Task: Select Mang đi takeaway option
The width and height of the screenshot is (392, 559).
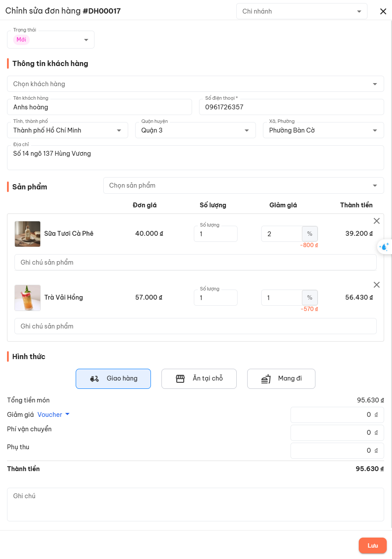Action: point(281,379)
